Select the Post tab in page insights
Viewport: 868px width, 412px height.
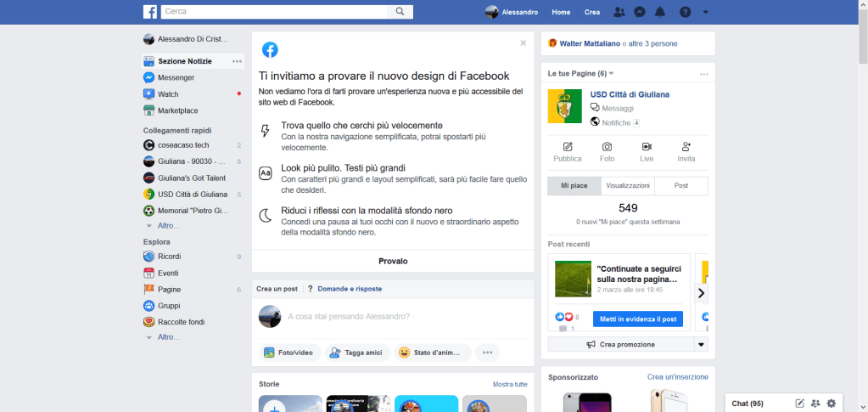(x=681, y=186)
